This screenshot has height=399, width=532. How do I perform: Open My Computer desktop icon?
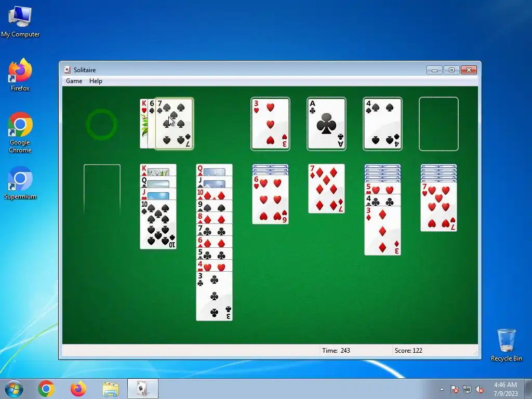pyautogui.click(x=20, y=21)
